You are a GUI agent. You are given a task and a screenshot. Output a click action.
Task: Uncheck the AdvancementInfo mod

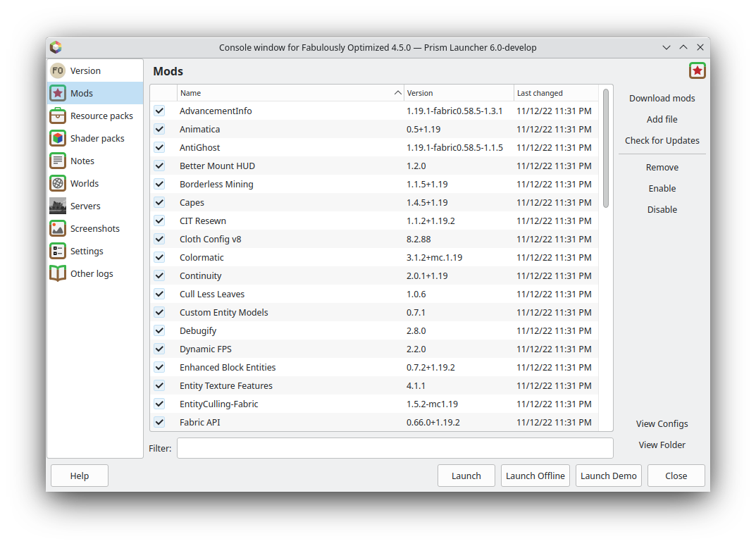(159, 111)
